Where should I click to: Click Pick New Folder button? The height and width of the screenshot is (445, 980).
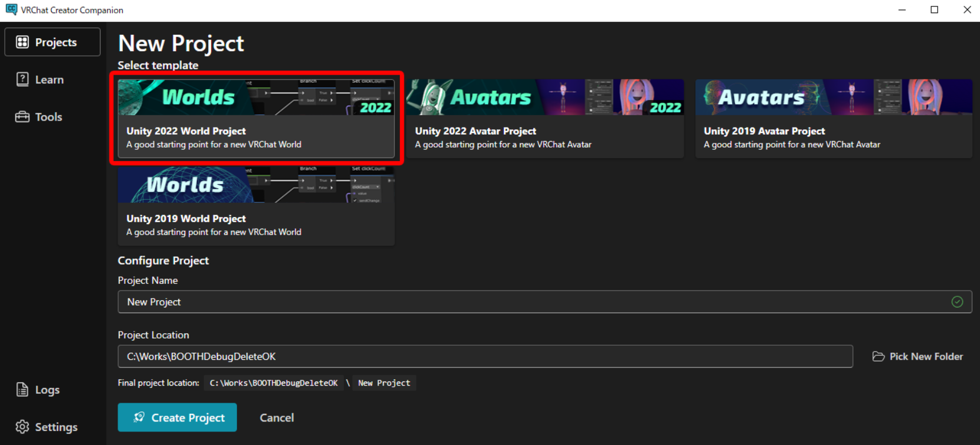click(x=918, y=356)
